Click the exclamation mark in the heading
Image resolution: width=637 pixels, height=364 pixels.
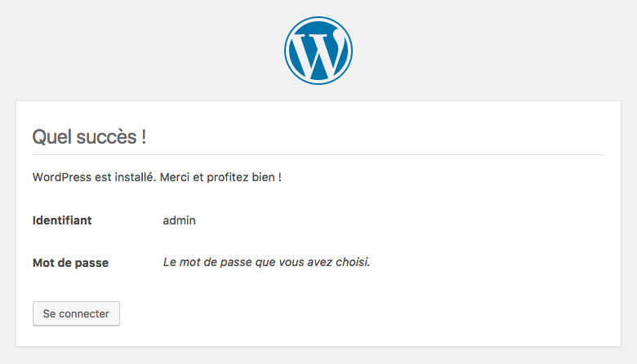coord(144,136)
